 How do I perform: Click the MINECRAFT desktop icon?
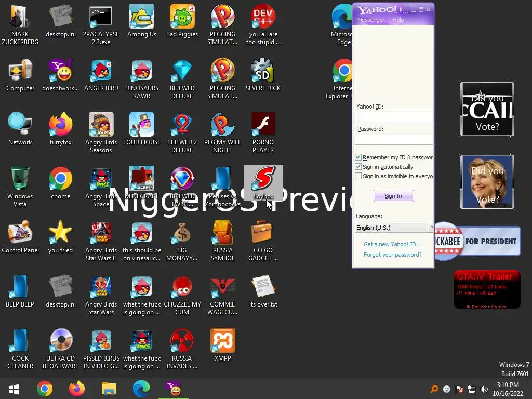tap(142, 183)
